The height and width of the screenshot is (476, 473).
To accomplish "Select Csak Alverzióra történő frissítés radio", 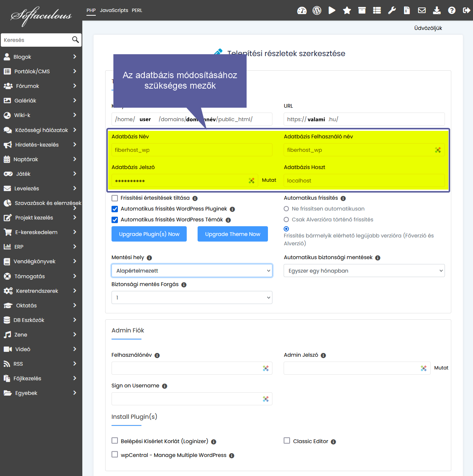I will click(286, 219).
